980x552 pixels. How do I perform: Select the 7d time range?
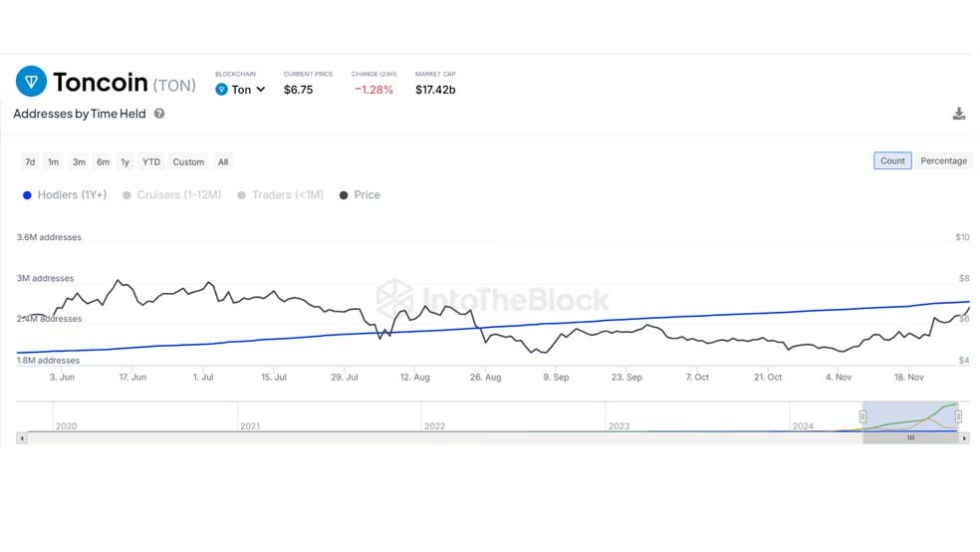tap(30, 161)
